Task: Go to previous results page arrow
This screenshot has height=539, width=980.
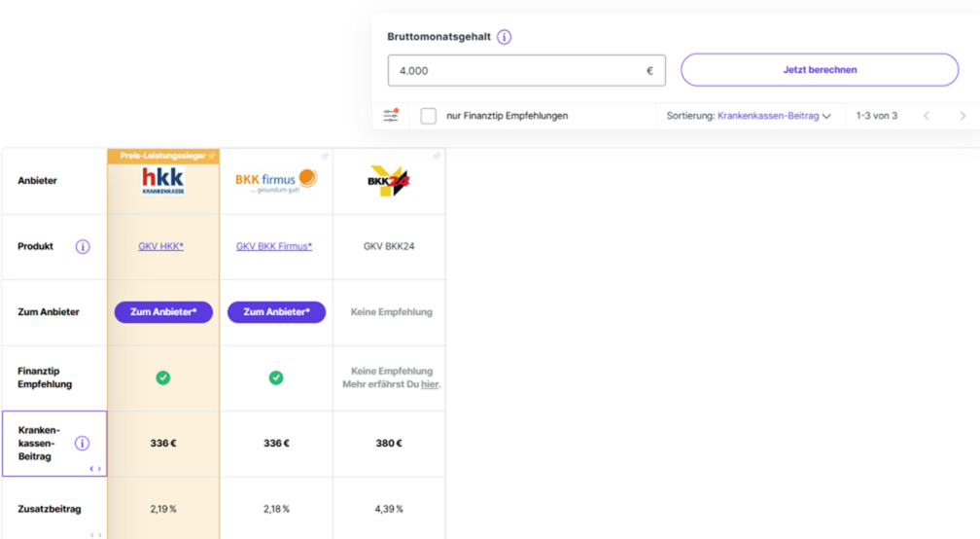Action: (927, 116)
